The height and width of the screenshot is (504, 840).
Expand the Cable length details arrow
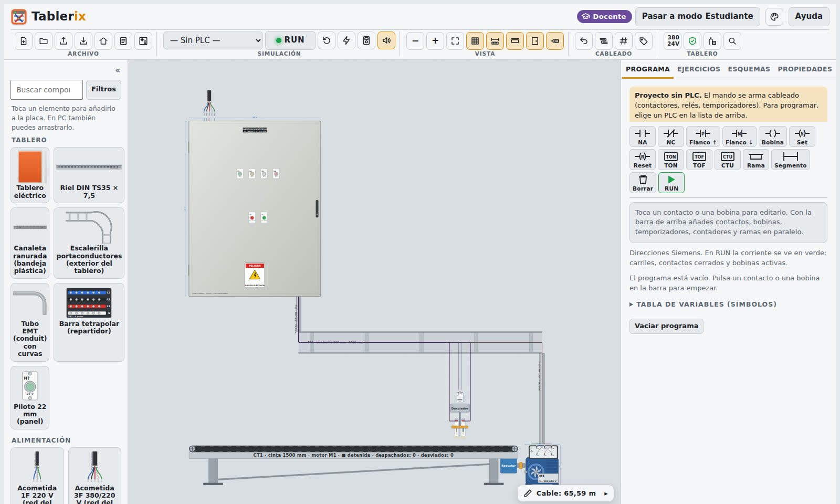coord(606,493)
